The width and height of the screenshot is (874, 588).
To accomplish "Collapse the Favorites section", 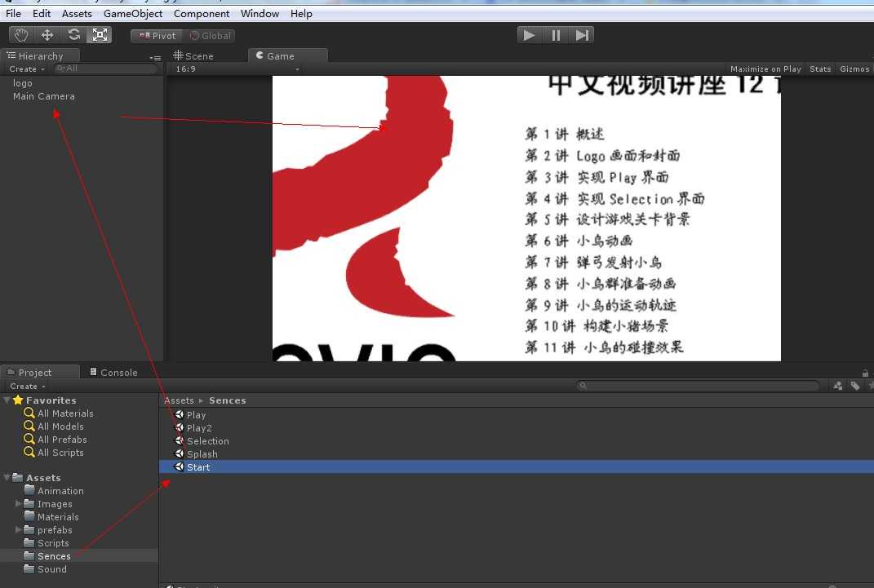I will (x=7, y=400).
